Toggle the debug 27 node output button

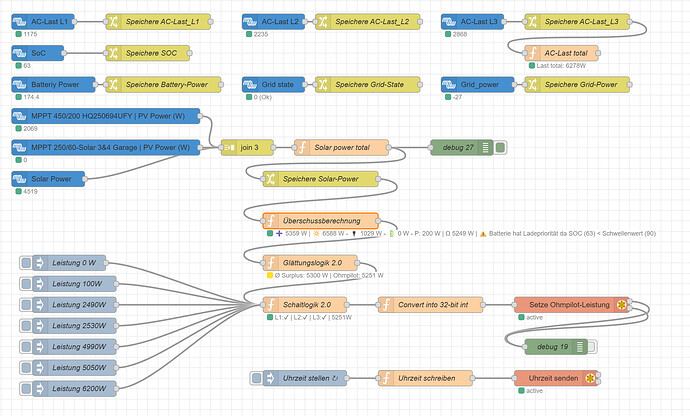coord(500,147)
